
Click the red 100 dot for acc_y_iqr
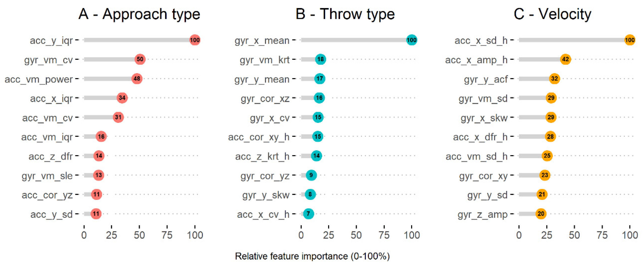194,40
